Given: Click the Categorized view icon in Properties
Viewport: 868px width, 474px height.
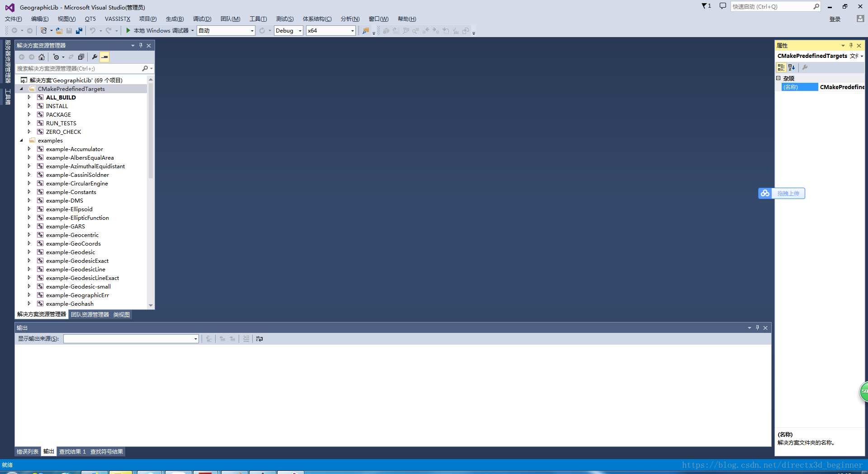Looking at the screenshot, I should point(781,67).
